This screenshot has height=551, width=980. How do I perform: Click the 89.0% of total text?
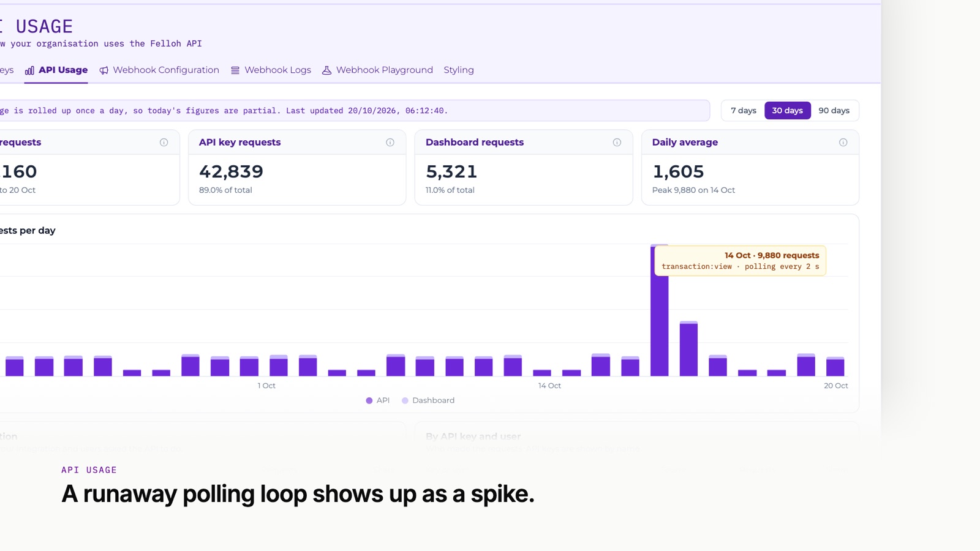[225, 190]
